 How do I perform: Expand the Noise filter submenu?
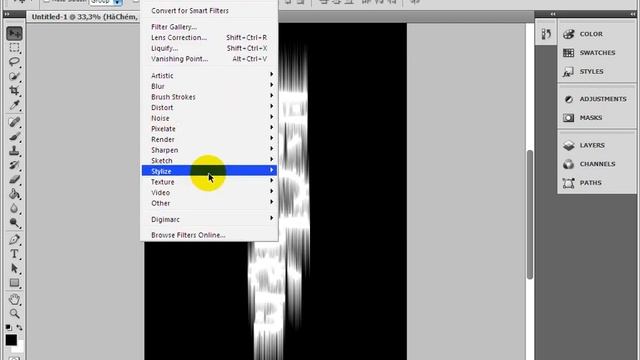(209, 118)
